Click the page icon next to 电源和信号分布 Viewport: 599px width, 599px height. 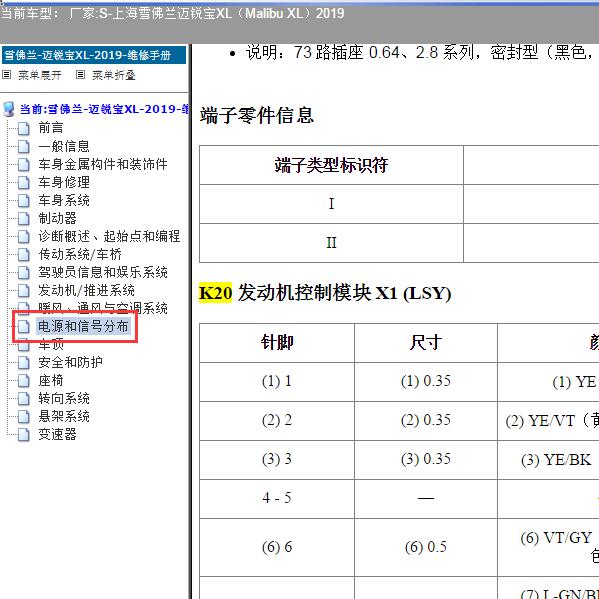pyautogui.click(x=24, y=327)
